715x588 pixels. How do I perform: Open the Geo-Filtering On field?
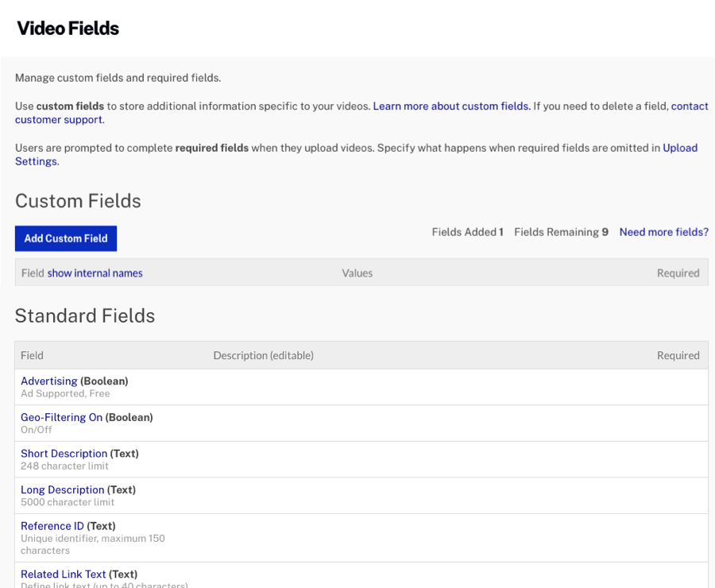coord(61,417)
